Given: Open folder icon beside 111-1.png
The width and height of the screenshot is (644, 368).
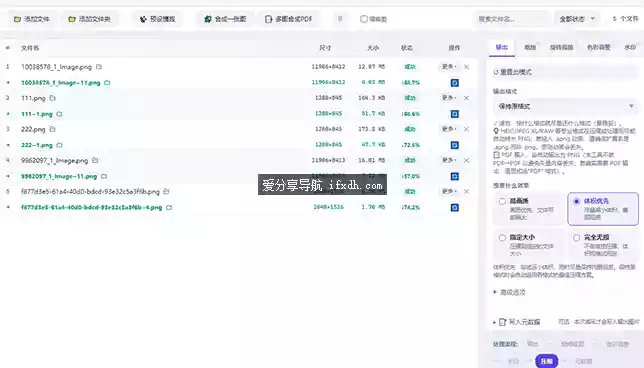Looking at the screenshot, I should tap(59, 114).
